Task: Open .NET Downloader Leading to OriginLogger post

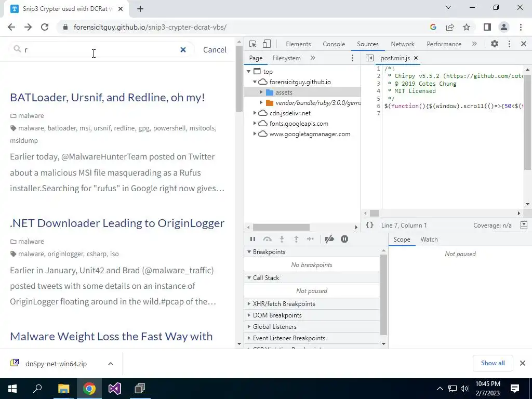Action: click(117, 223)
